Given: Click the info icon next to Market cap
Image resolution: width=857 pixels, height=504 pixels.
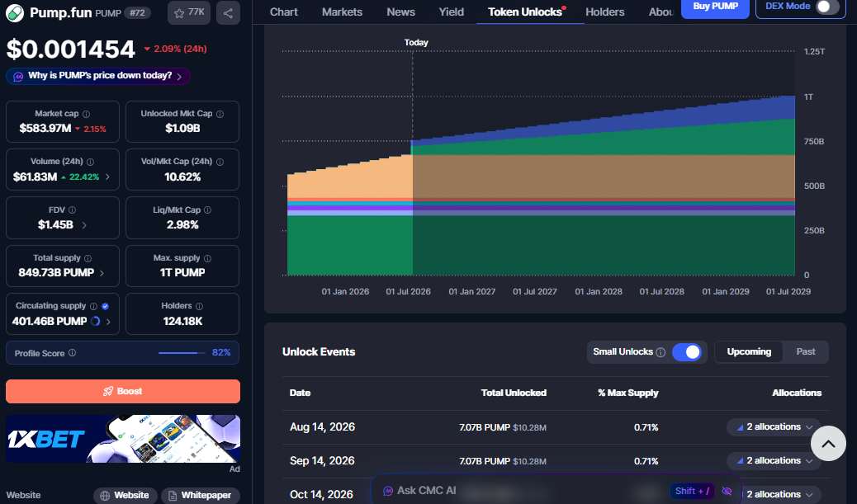Looking at the screenshot, I should point(86,114).
